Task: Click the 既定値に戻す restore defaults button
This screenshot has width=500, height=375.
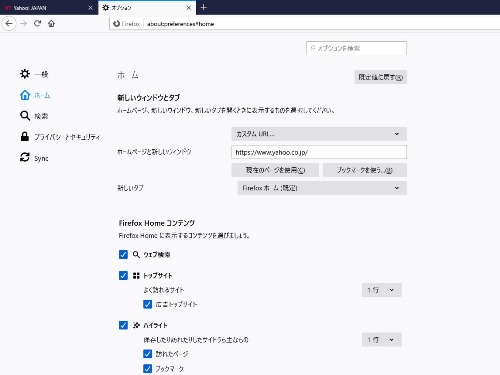Action: [381, 77]
